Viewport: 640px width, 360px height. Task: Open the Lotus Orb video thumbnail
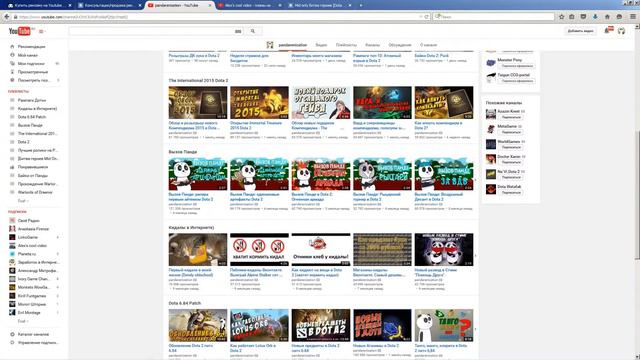pos(259,325)
